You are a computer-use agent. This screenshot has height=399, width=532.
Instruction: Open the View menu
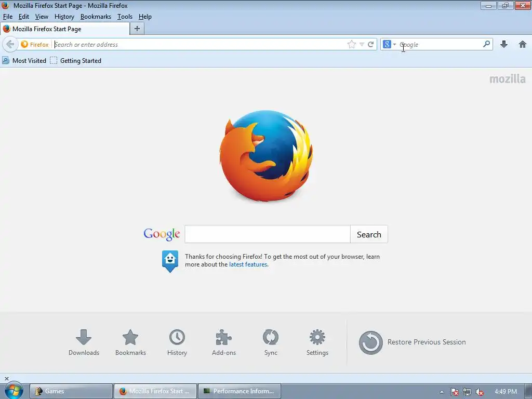[x=42, y=17]
